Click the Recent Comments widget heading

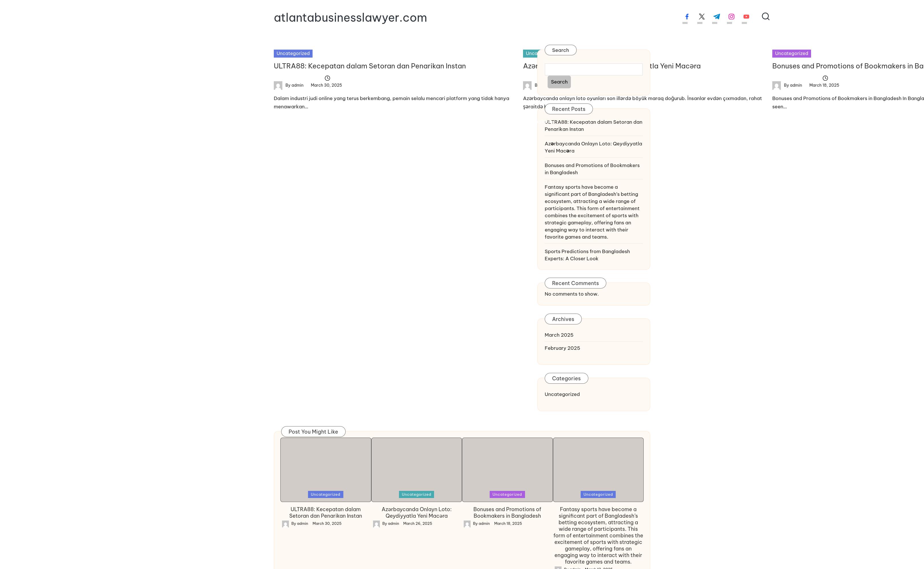click(x=575, y=283)
